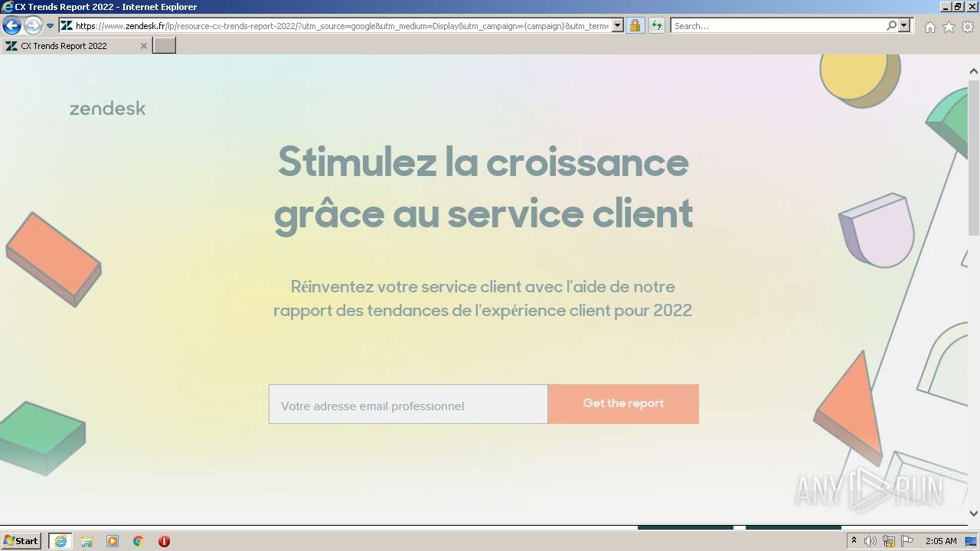Click the red Opera taskbar icon
Screen dimensions: 980x551
pos(164,541)
